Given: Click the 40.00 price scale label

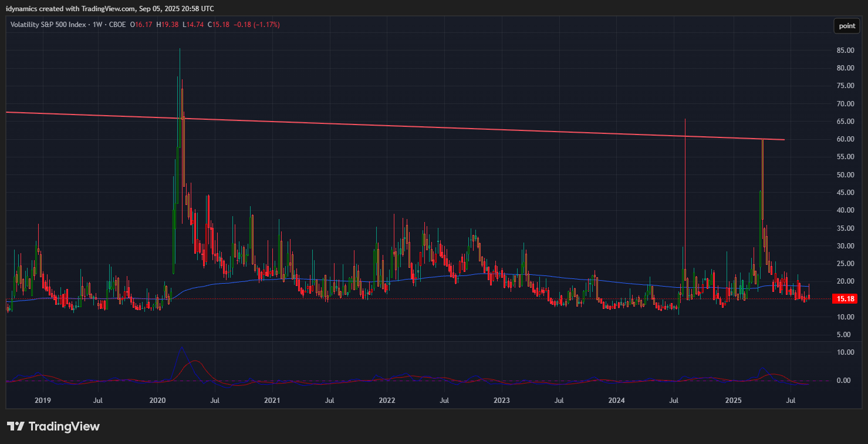Looking at the screenshot, I should click(845, 210).
